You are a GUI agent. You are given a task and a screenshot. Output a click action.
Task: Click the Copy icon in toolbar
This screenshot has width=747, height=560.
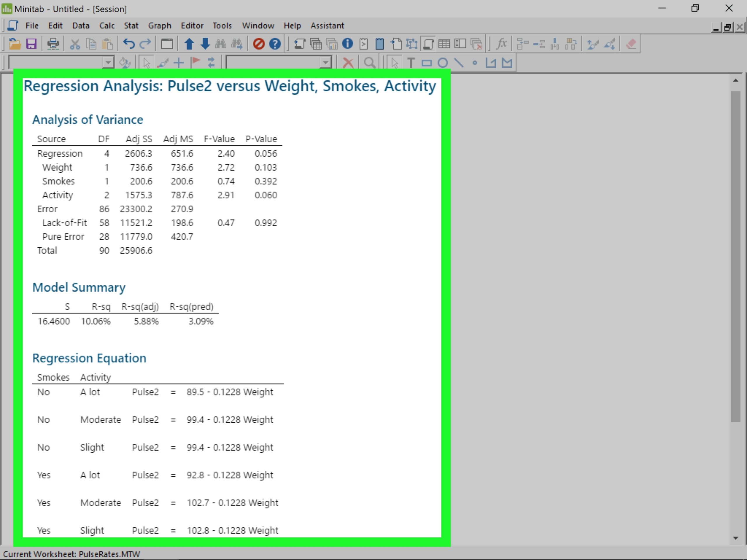click(91, 44)
